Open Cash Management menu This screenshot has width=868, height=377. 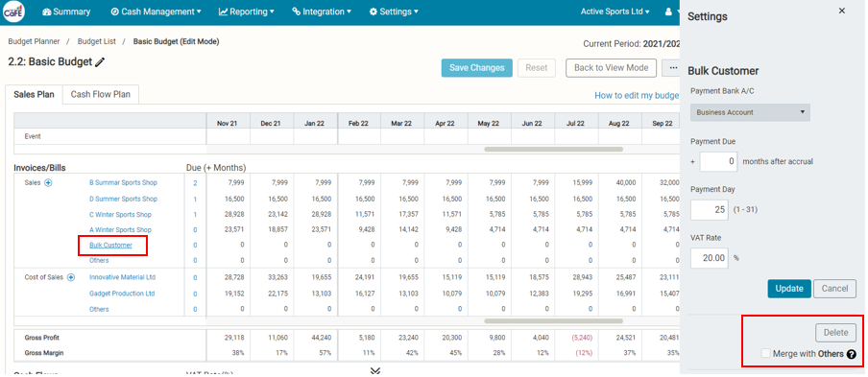pos(156,12)
